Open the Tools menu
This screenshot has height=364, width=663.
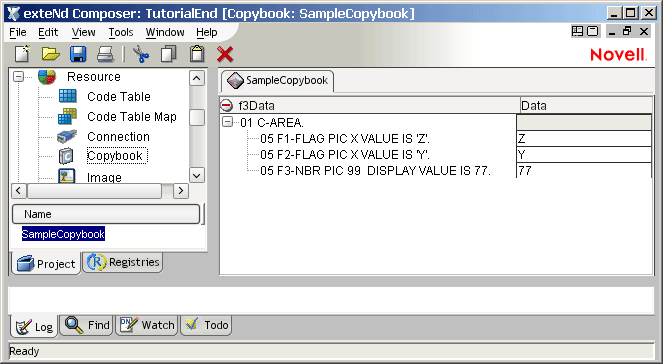pos(121,32)
